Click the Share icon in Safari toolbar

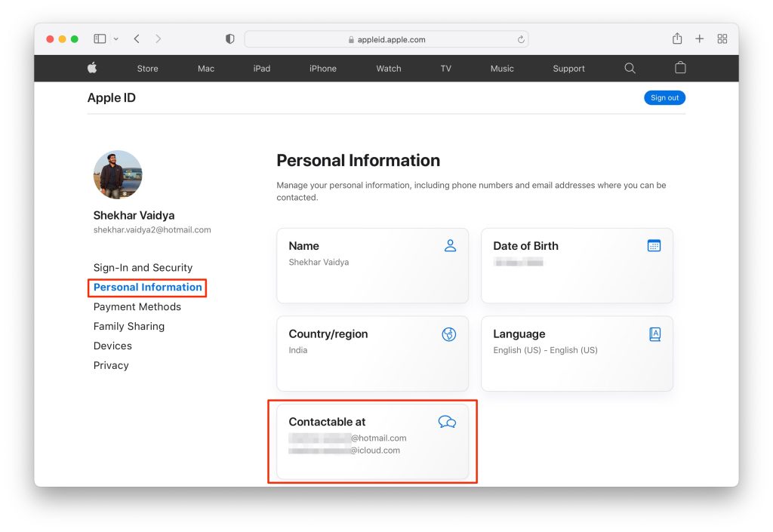(677, 38)
